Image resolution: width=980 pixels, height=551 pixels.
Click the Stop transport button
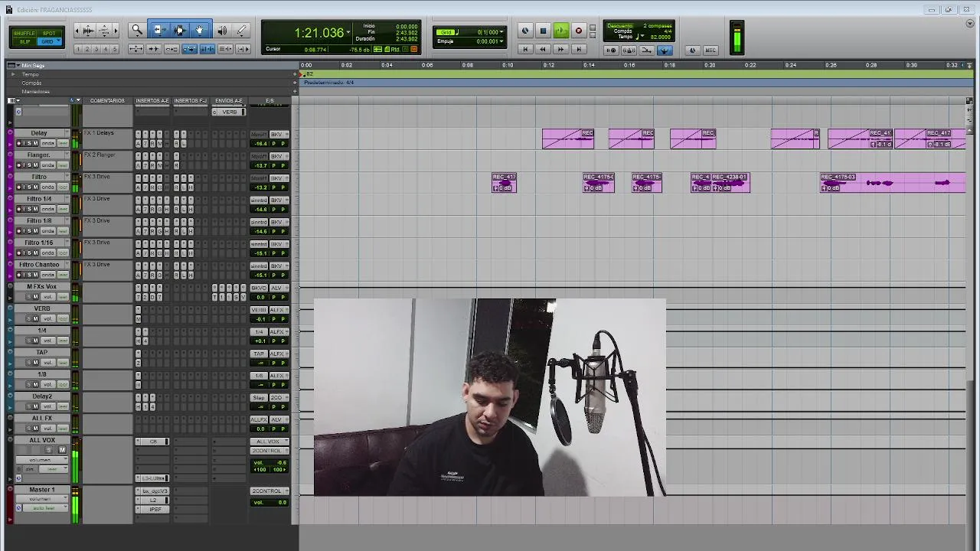(543, 31)
